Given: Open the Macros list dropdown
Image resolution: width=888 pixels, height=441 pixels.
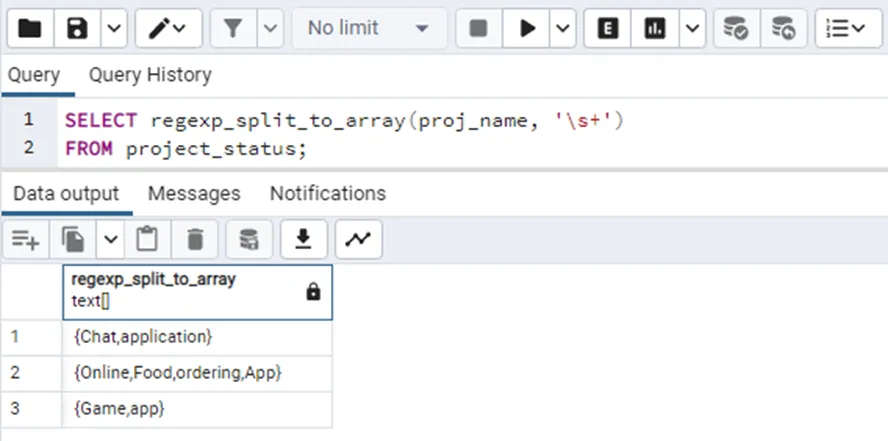Looking at the screenshot, I should [x=848, y=29].
